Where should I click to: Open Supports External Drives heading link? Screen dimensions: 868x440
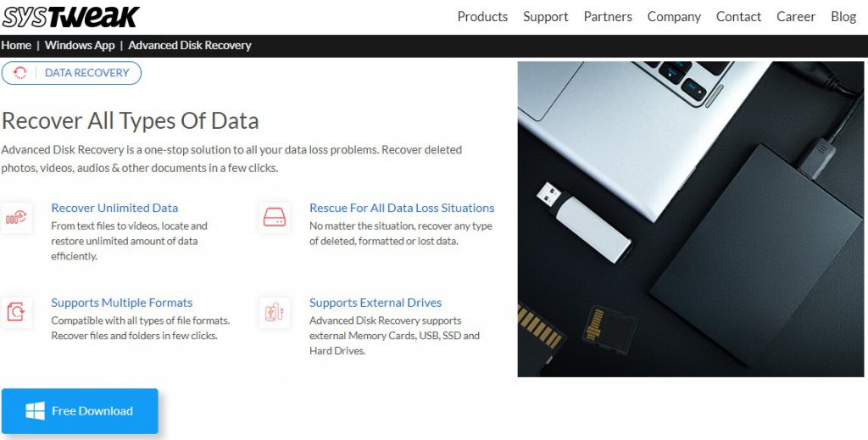coord(376,303)
